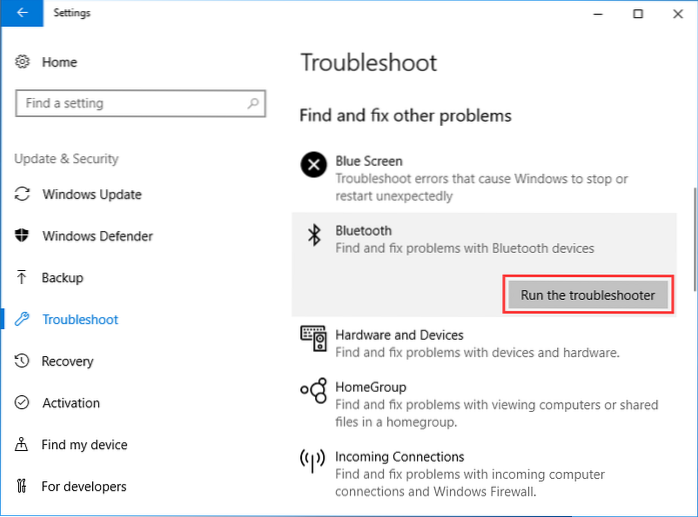Screen dimensions: 698x517
Task: Click the Windows Defender shield icon
Action: (x=23, y=236)
